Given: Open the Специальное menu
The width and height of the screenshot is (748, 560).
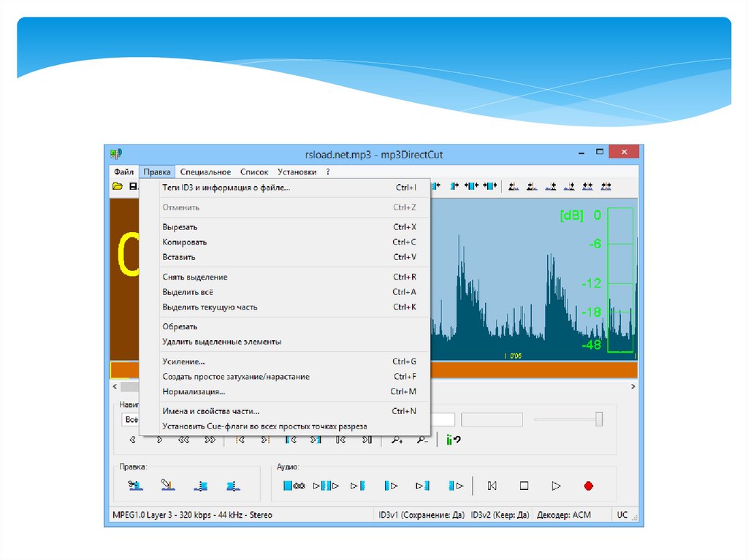Looking at the screenshot, I should tap(205, 172).
